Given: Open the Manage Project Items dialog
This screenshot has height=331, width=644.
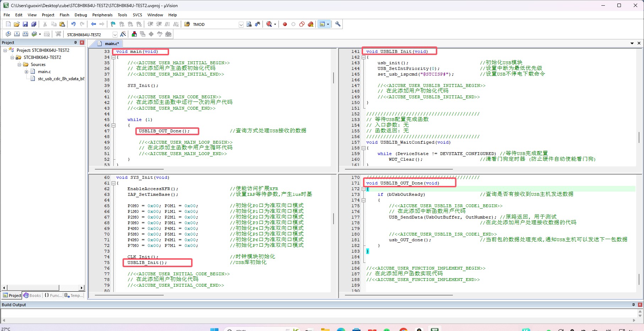Looking at the screenshot, I should (134, 34).
